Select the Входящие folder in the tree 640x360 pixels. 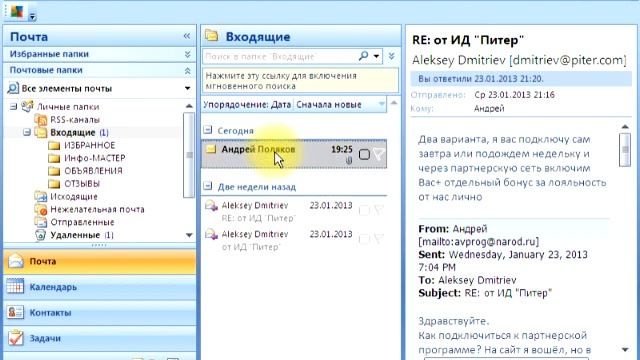(73, 133)
